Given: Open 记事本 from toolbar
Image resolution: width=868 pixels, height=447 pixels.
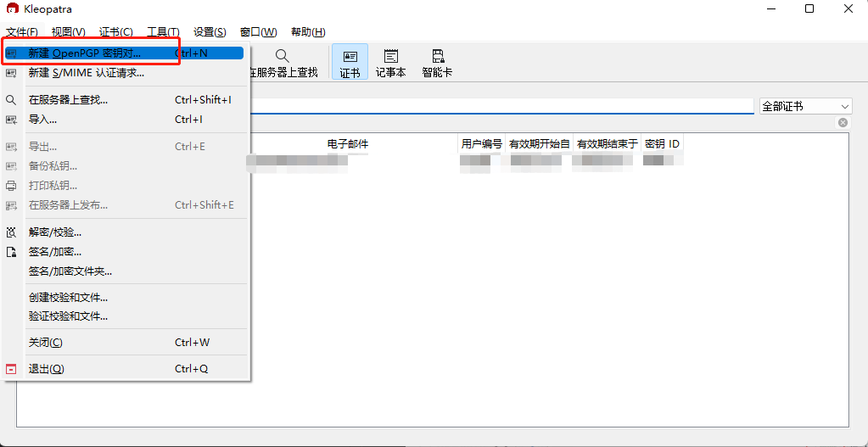Looking at the screenshot, I should click(x=391, y=63).
